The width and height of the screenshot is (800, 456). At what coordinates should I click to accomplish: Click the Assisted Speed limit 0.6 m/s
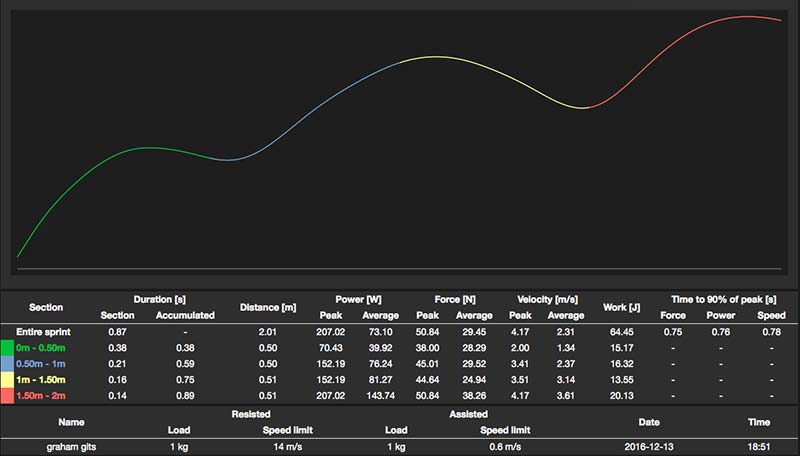(505, 447)
